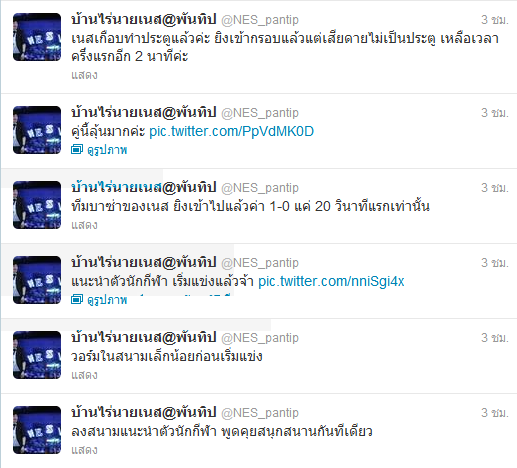Click the 3 ชม. timestamp of first tweet
The height and width of the screenshot is (468, 517).
(495, 20)
